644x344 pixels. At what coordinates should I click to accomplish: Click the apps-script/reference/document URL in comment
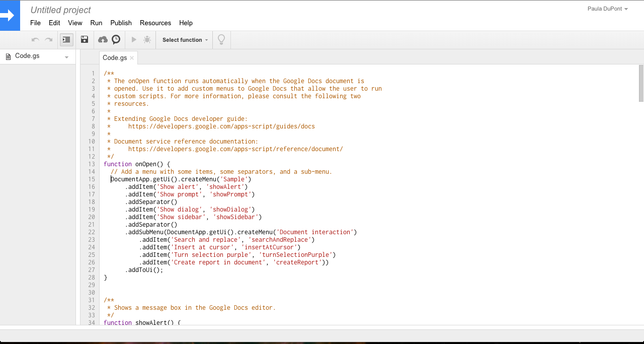pyautogui.click(x=235, y=149)
